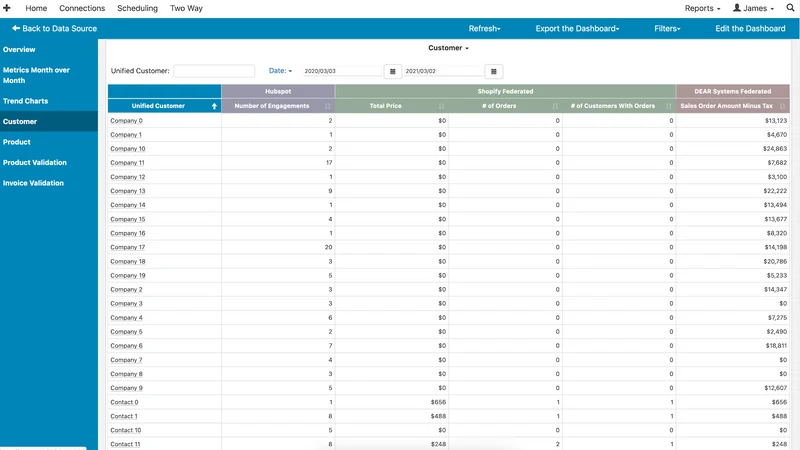The image size is (800, 450).
Task: Focus the Unified Customer input field
Action: pyautogui.click(x=214, y=71)
